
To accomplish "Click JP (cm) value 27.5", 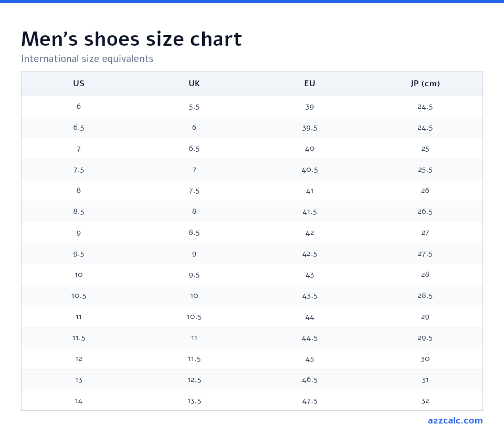I will coord(425,254).
